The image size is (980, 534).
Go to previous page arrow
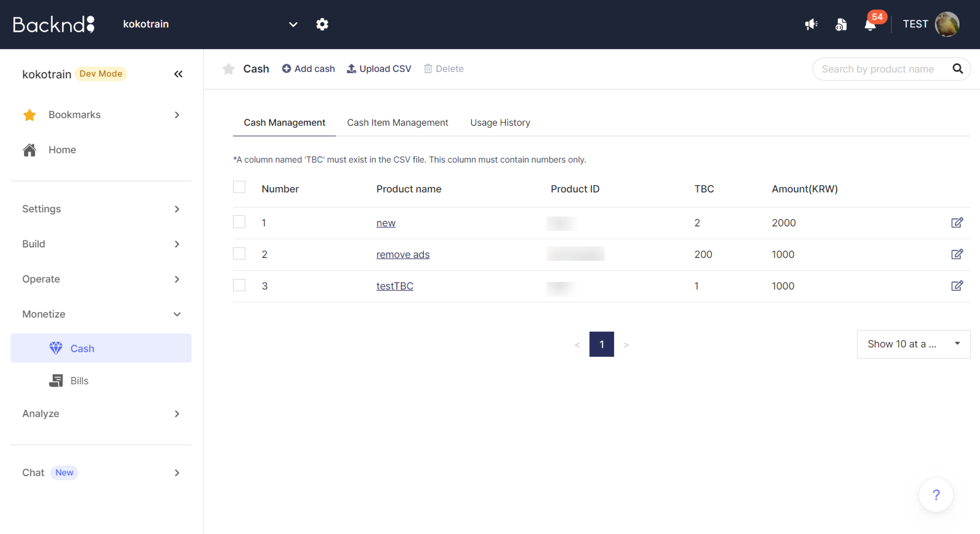pyautogui.click(x=577, y=345)
